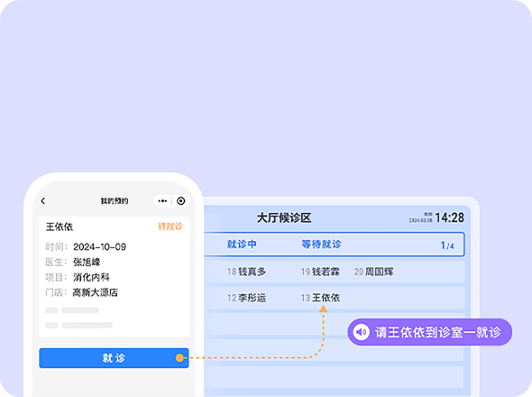
Task: Click the date 2024-10-09
Action: [100, 247]
